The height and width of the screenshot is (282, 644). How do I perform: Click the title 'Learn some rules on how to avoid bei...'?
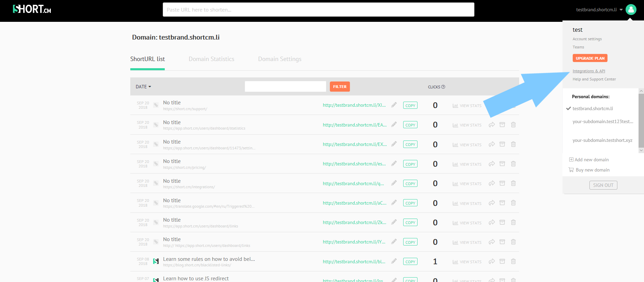[x=209, y=259]
